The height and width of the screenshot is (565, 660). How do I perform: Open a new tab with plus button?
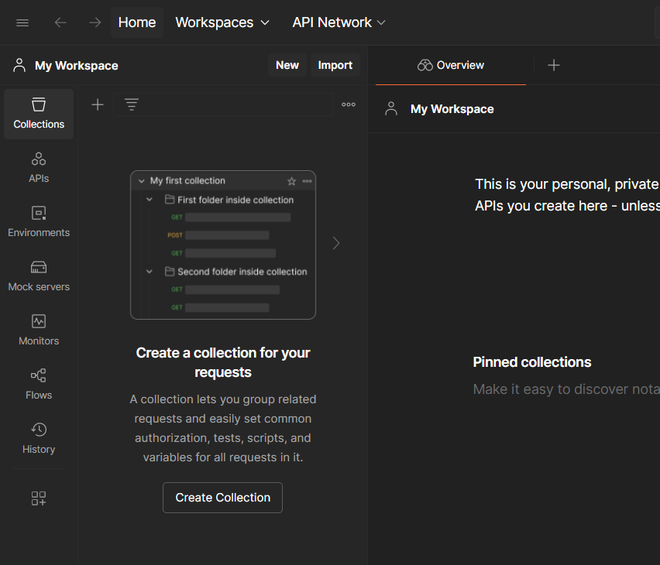coord(554,65)
